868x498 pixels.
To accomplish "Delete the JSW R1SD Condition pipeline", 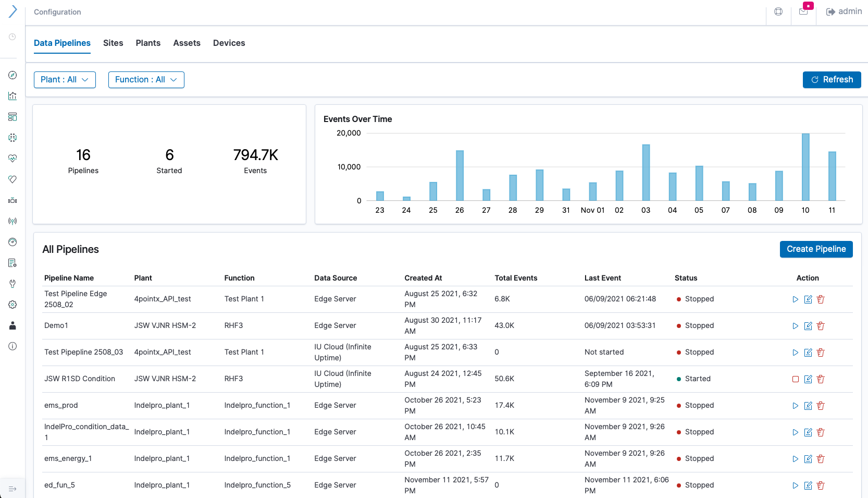I will pos(821,379).
